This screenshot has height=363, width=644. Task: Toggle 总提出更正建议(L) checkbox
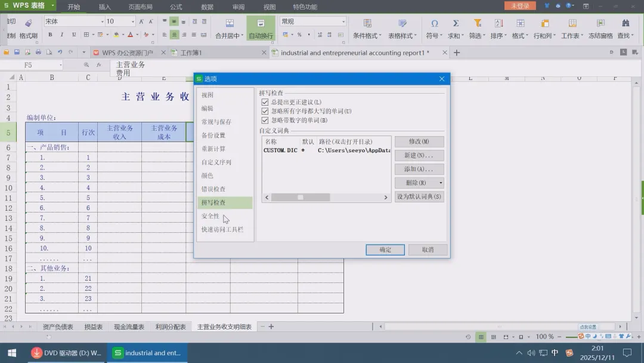(x=265, y=102)
